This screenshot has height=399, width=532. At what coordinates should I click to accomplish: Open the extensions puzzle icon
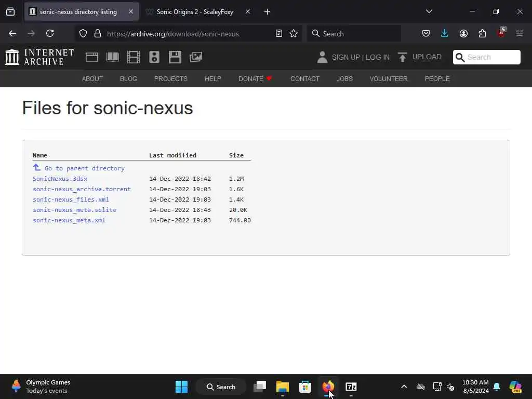tap(482, 34)
